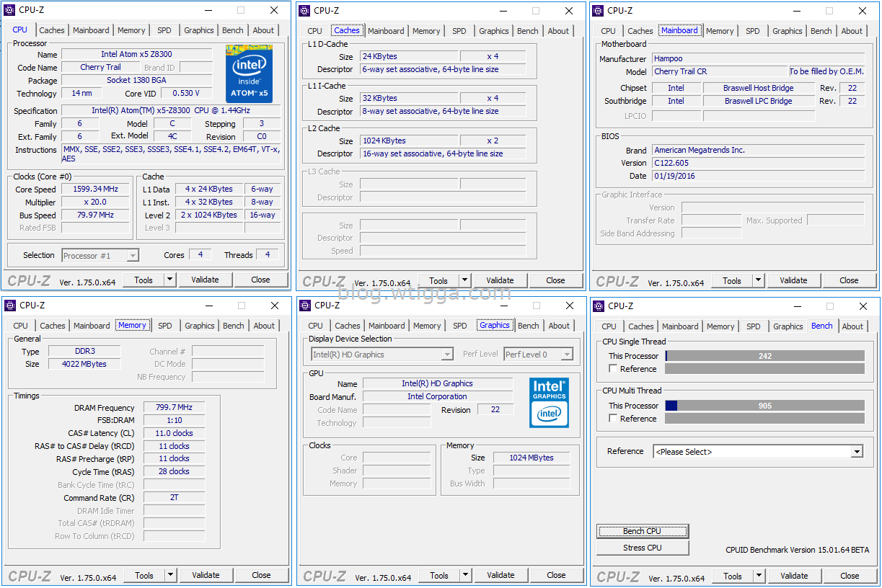Tick the Reference checkbox under CPU Multi Thread
Screen dimensions: 882x588
613,418
